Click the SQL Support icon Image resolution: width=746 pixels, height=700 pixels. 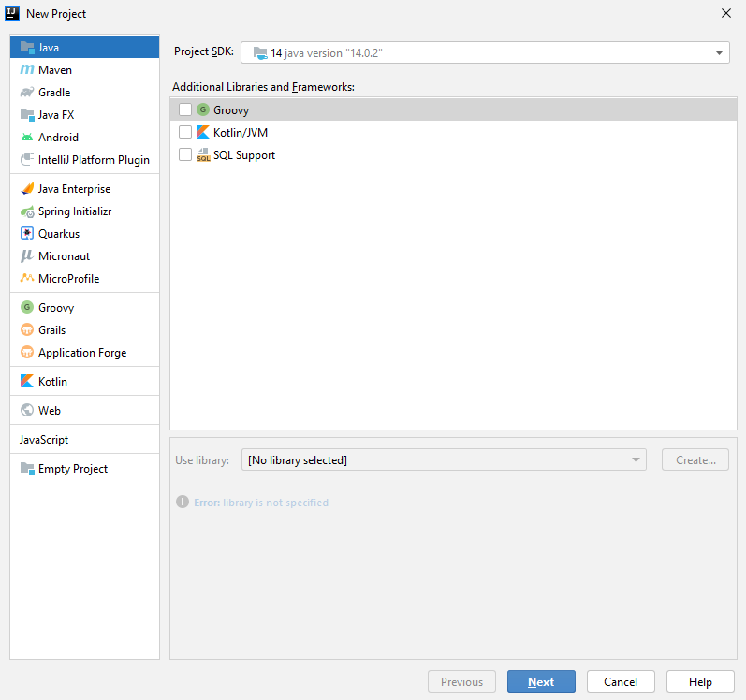coord(203,155)
